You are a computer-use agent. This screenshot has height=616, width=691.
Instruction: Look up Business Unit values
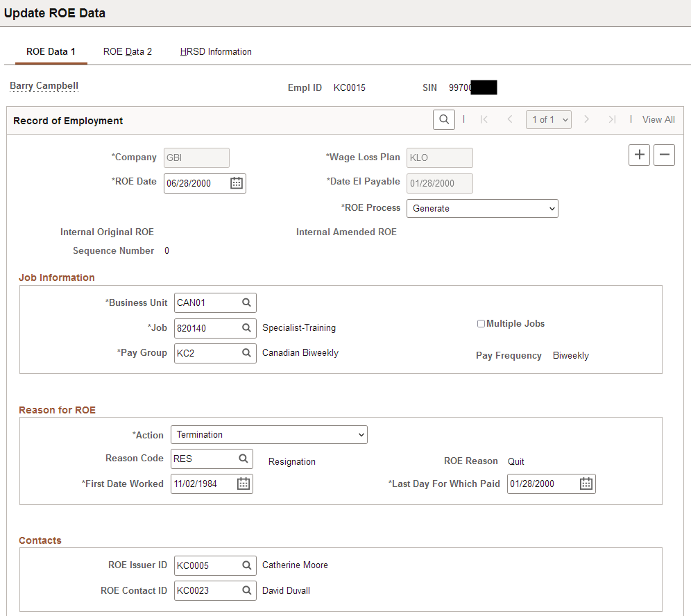coord(246,302)
